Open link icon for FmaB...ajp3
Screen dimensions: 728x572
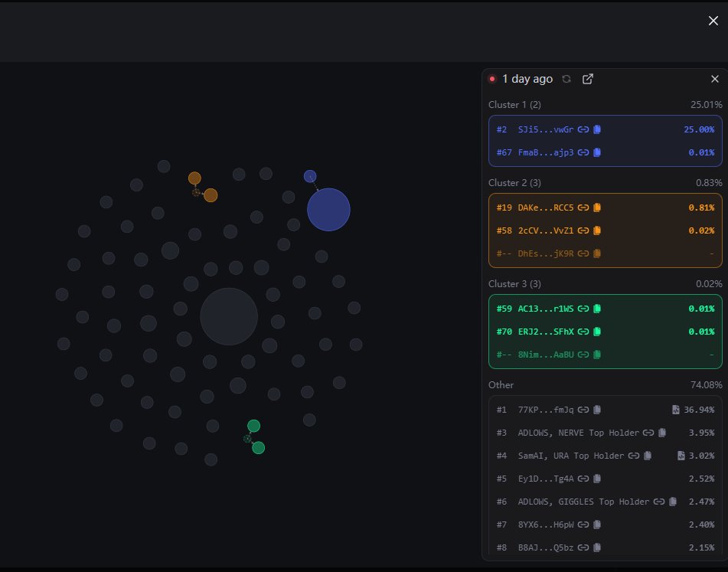coord(583,152)
